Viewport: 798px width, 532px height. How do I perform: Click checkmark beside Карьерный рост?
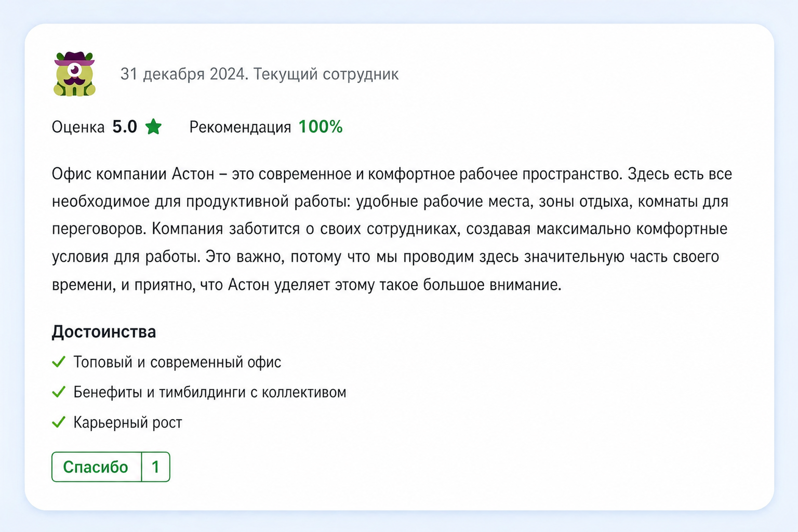(x=59, y=422)
